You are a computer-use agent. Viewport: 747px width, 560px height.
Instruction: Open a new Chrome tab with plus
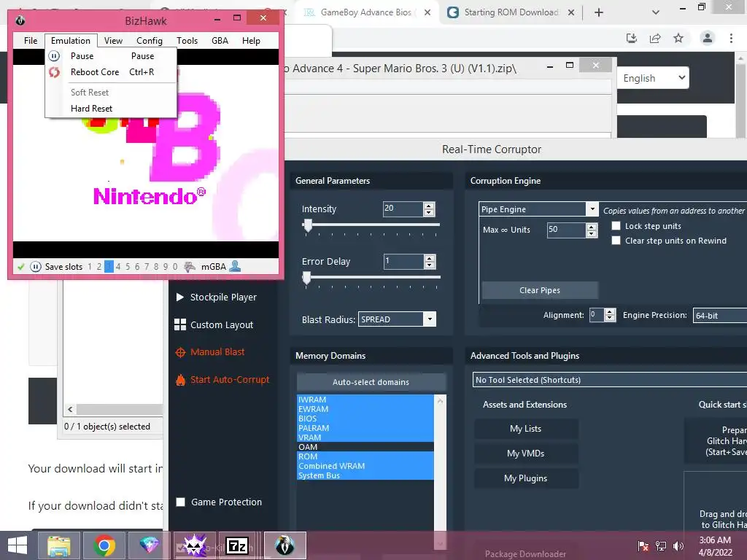[x=599, y=12]
